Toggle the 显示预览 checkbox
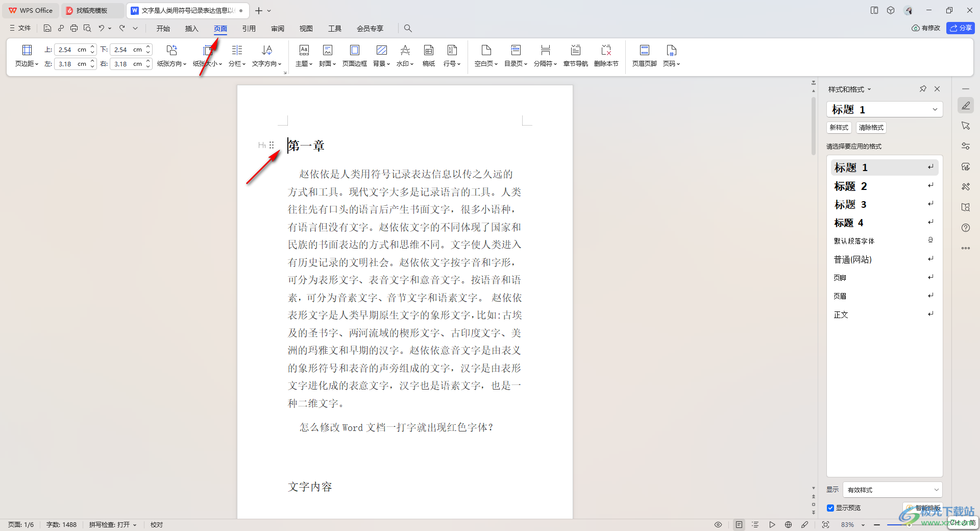This screenshot has height=531, width=980. (830, 508)
